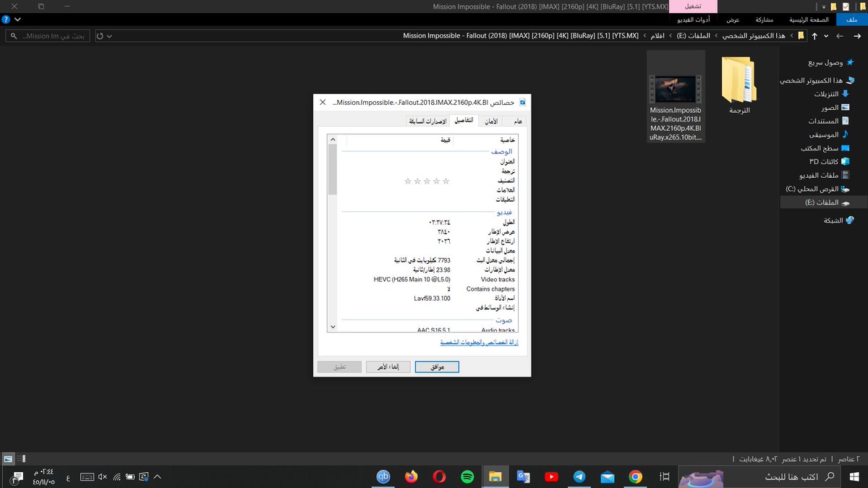This screenshot has height=488, width=868.
Task: Mute volume via tray speaker icon
Action: (x=102, y=477)
